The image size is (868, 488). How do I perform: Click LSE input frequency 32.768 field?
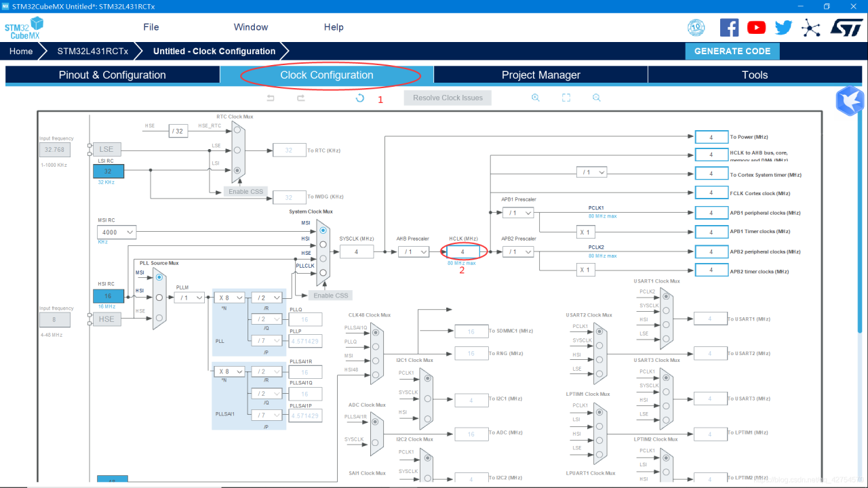coord(54,149)
